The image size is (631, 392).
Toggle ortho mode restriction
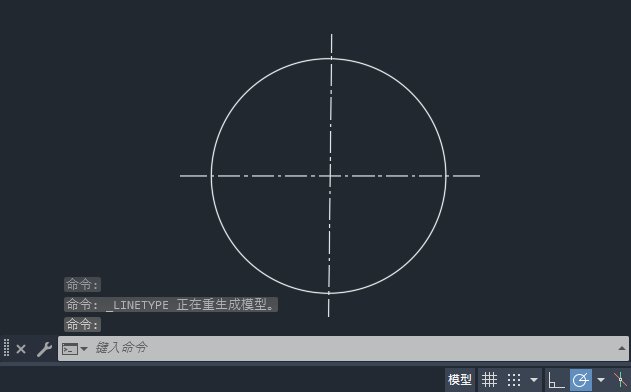[557, 380]
